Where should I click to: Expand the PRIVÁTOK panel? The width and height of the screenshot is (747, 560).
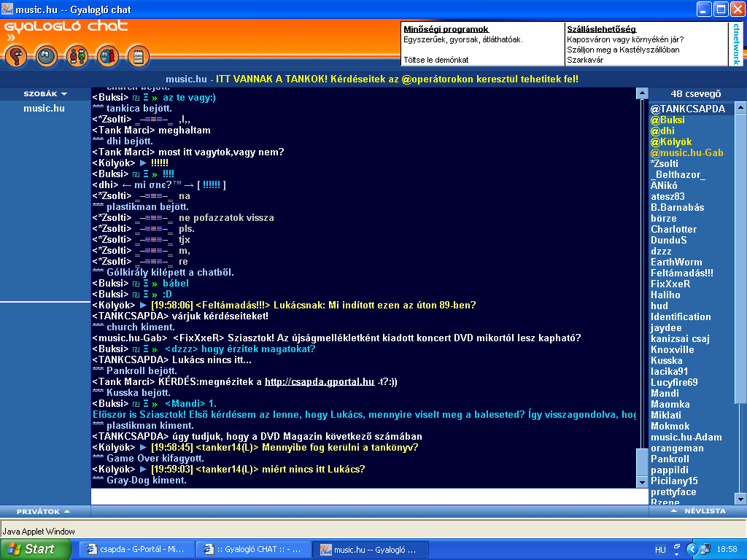click(x=43, y=511)
